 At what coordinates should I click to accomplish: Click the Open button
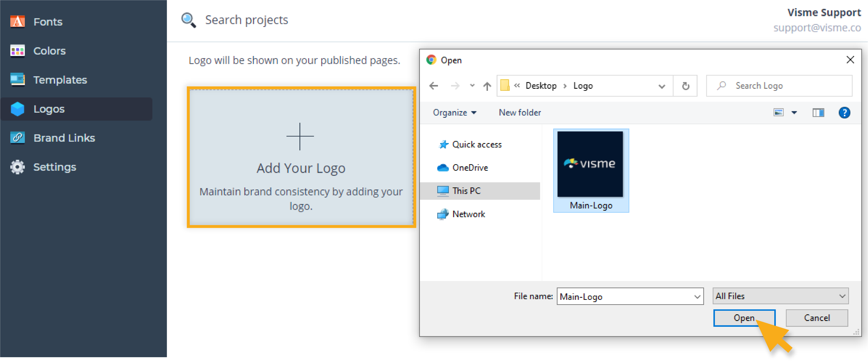coord(744,318)
